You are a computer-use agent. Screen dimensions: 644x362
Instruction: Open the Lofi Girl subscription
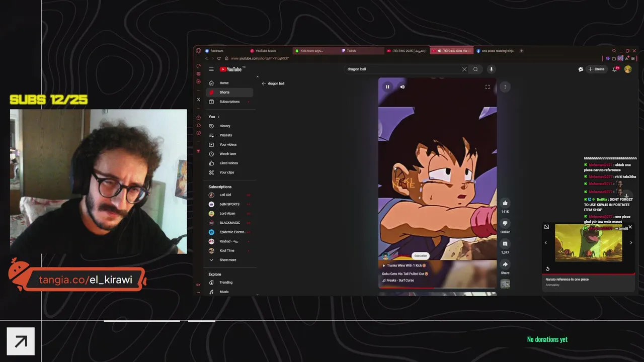[x=229, y=195]
